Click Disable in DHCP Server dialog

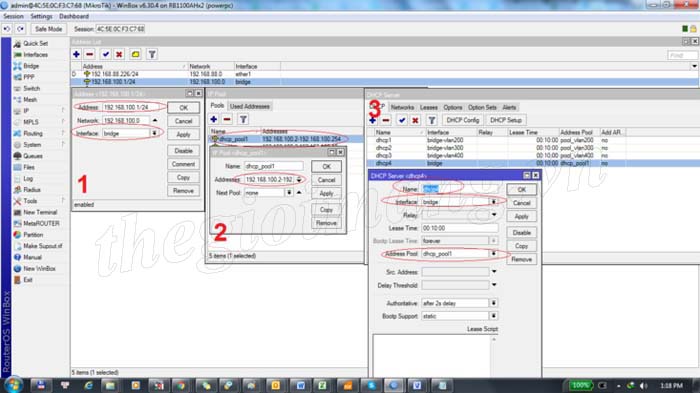pos(521,233)
